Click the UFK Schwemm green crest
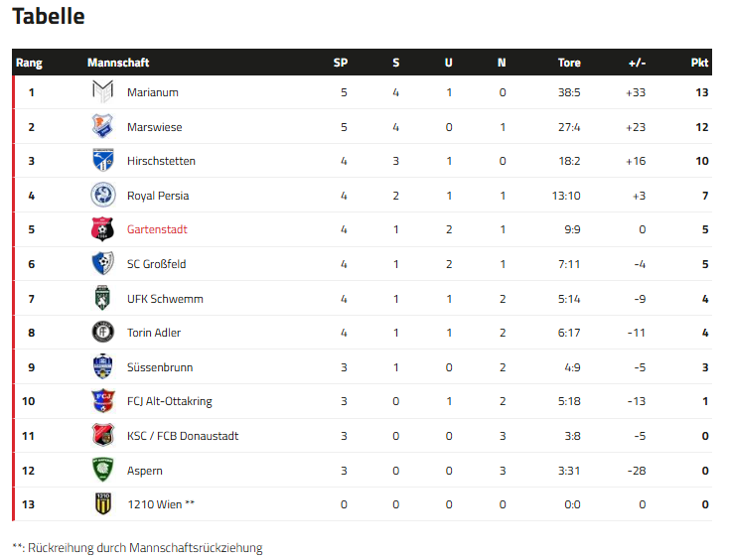The height and width of the screenshot is (560, 731). (103, 299)
